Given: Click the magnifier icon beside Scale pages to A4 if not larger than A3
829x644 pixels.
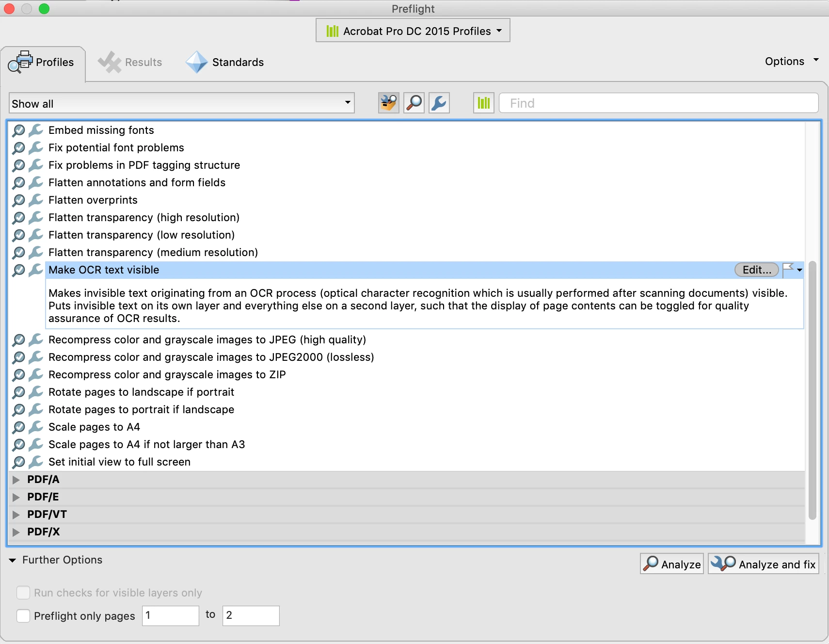Looking at the screenshot, I should point(18,445).
